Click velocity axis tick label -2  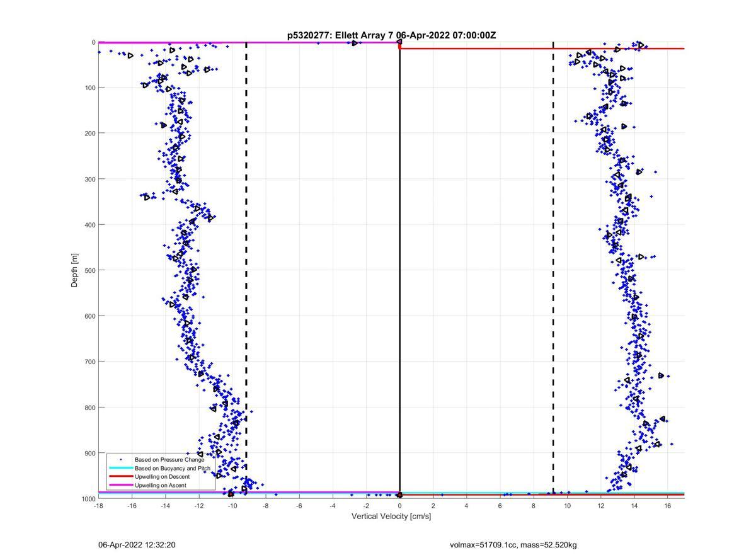coord(366,506)
